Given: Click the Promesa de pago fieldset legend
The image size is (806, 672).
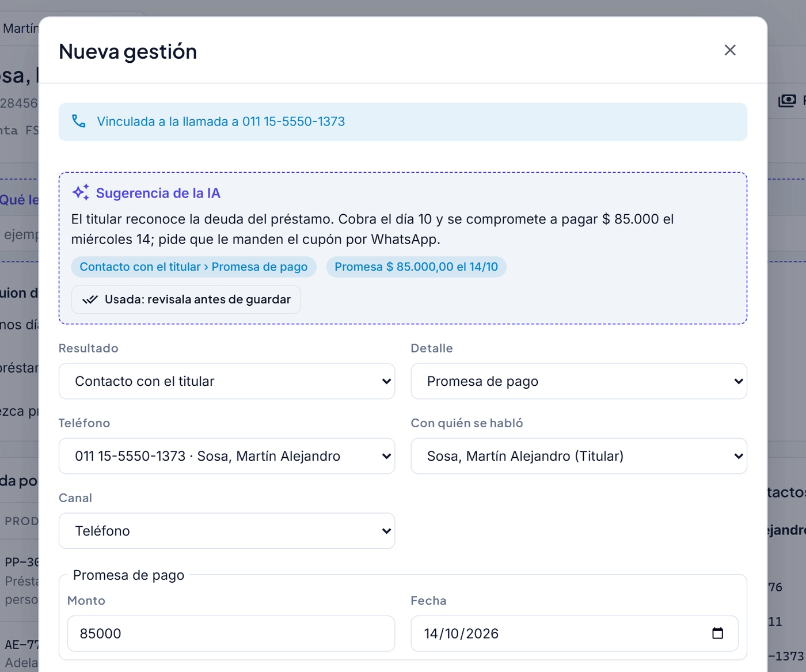Looking at the screenshot, I should [128, 575].
